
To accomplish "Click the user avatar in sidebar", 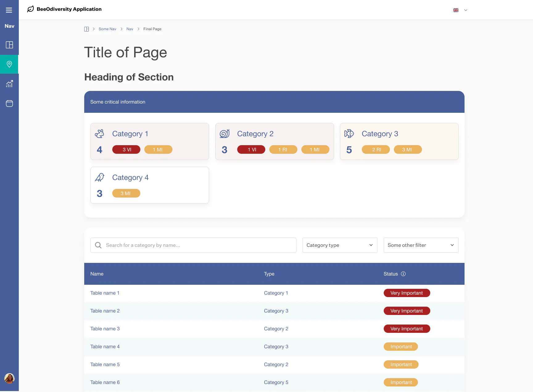I will (9, 378).
